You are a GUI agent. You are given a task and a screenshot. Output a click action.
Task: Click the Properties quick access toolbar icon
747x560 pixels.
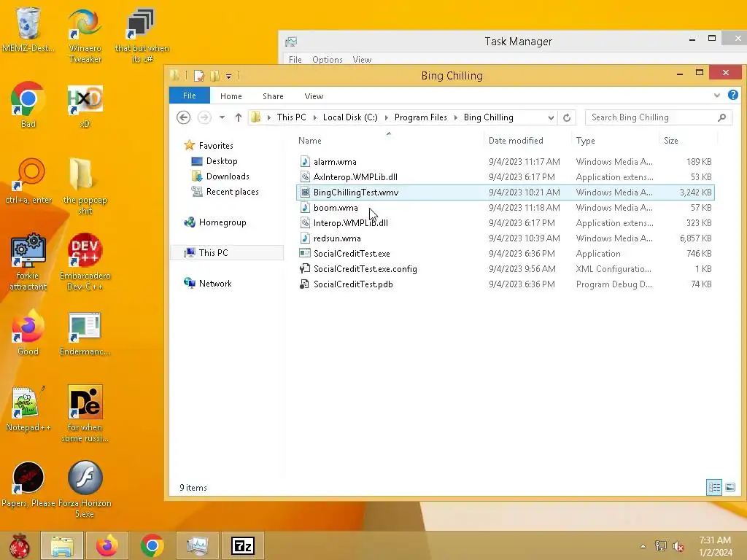[x=200, y=76]
